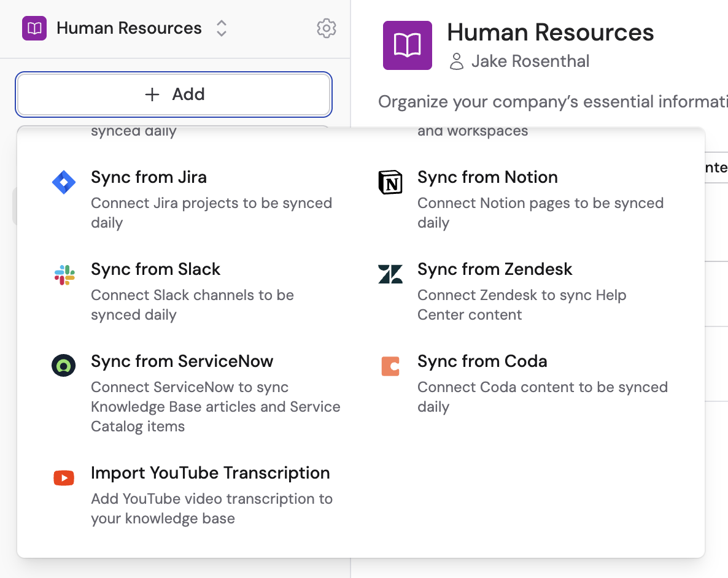Select Import YouTube Transcription option
Screen dimensions: 728x578
tap(211, 473)
